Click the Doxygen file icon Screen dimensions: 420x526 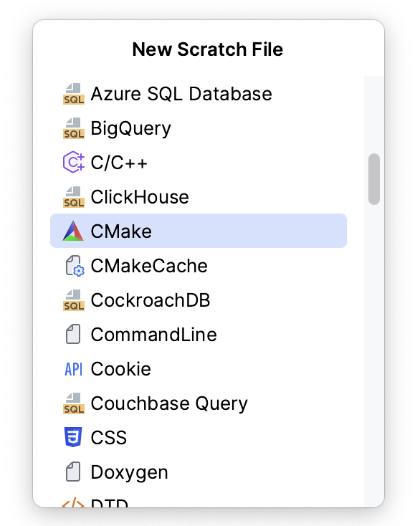click(x=73, y=472)
